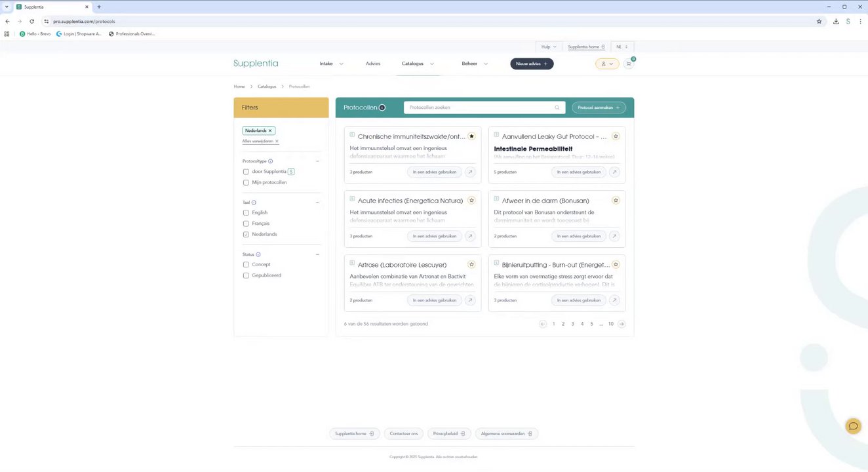This screenshot has width=868, height=472.
Task: Uncheck the Nederlands language checkbox
Action: (246, 234)
